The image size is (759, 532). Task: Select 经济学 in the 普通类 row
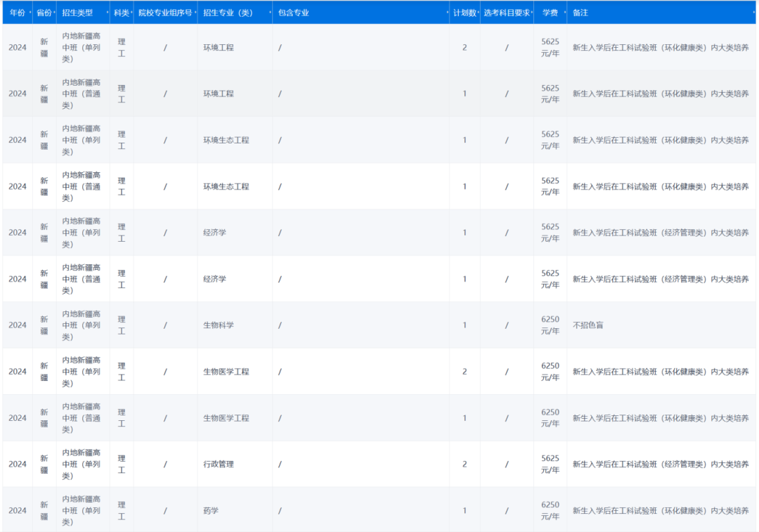click(x=214, y=279)
